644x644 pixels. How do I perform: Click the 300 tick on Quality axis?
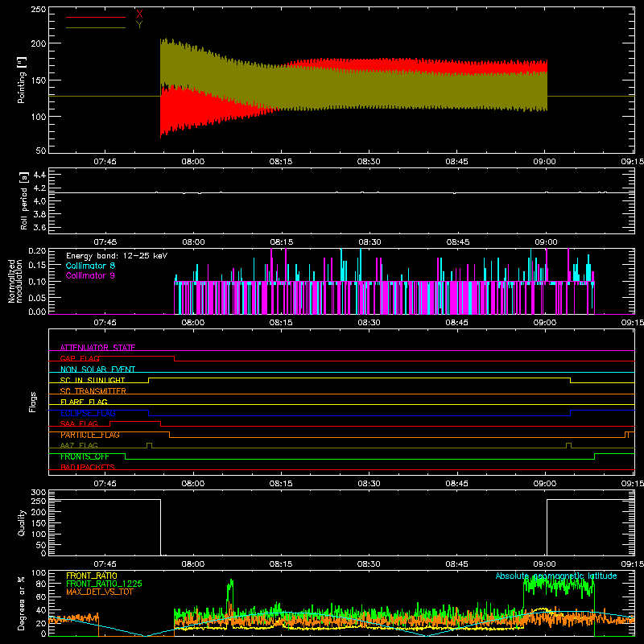click(39, 492)
